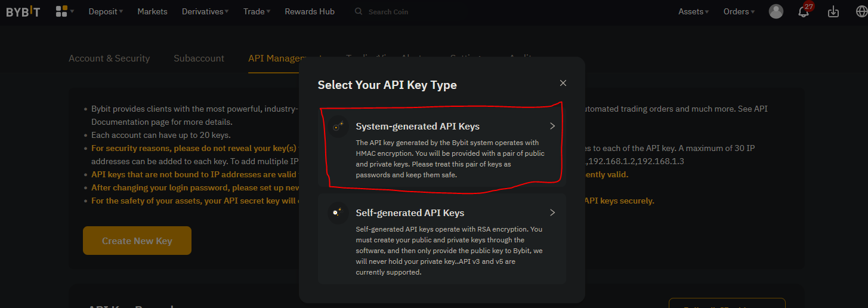The height and width of the screenshot is (308, 868).
Task: Go to Markets page
Action: (152, 11)
